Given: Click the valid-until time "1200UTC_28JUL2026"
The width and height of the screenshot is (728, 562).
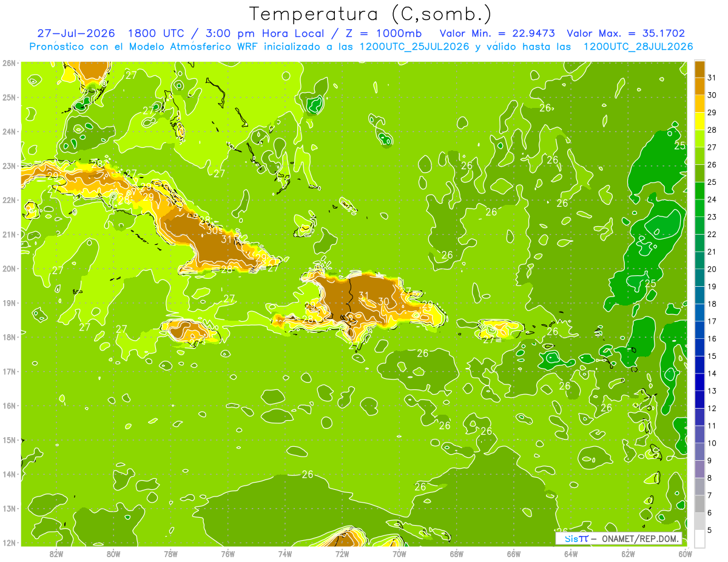Looking at the screenshot, I should [638, 47].
